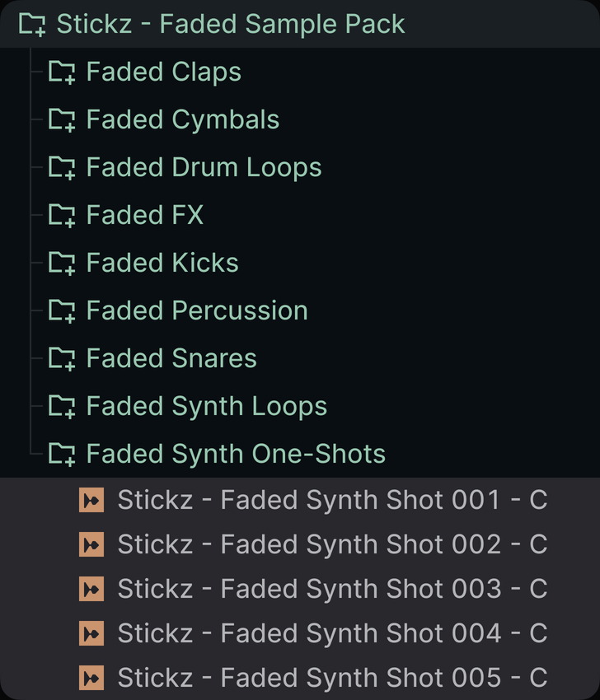Click the folder icon beside Faded Kicks
The height and width of the screenshot is (700, 600).
(62, 264)
